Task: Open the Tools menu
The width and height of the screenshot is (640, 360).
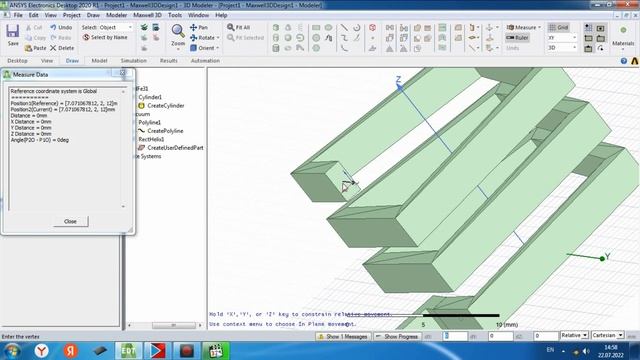Action: [175, 15]
